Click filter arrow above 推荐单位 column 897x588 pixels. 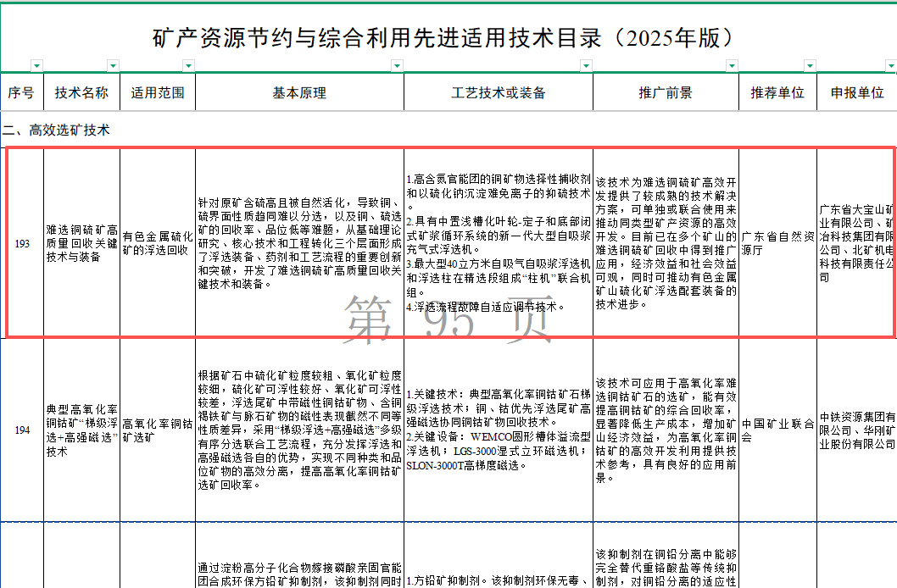point(810,65)
